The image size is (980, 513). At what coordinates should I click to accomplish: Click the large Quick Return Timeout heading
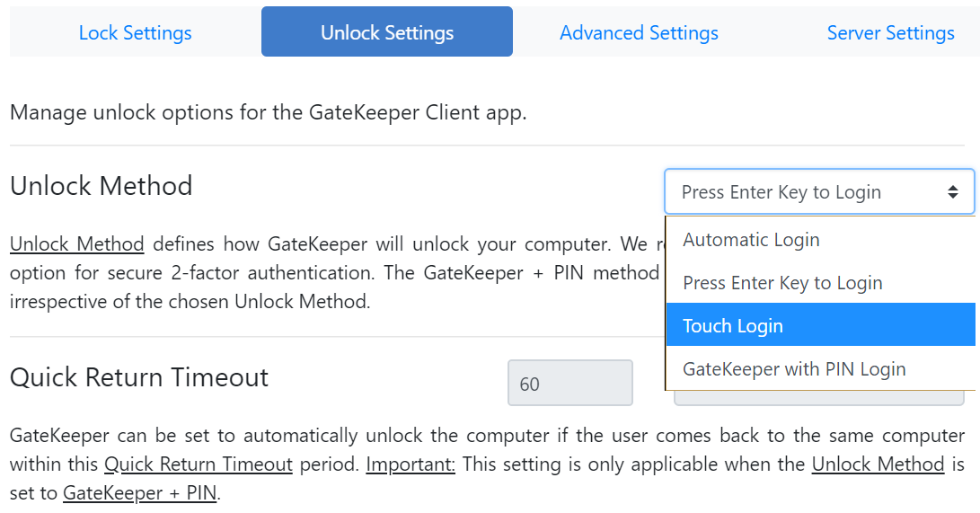pyautogui.click(x=139, y=377)
